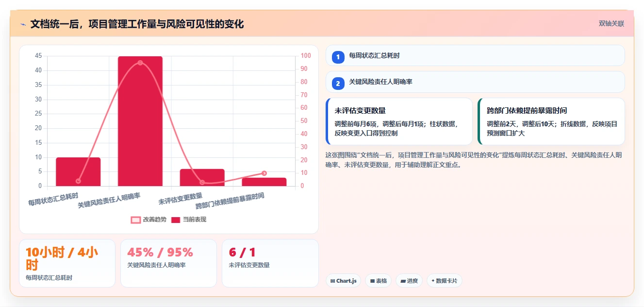Click the 未评估变更数量 caption under 6 / 1
The height and width of the screenshot is (307, 644).
click(249, 265)
